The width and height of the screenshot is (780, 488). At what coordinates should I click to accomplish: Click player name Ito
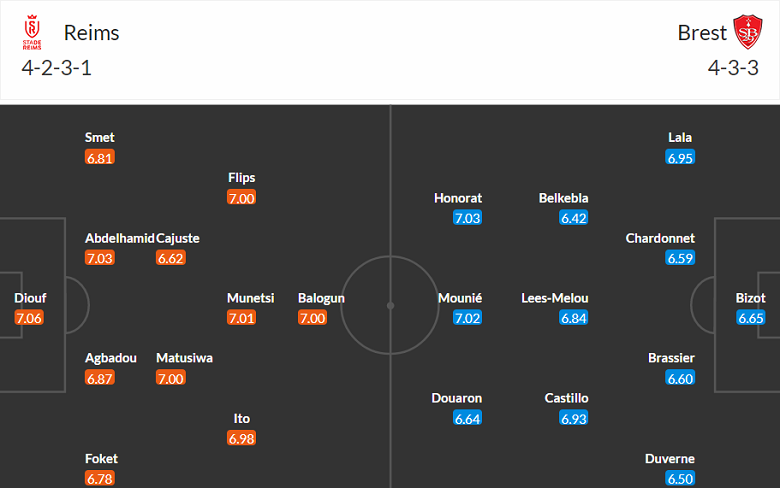(x=241, y=418)
